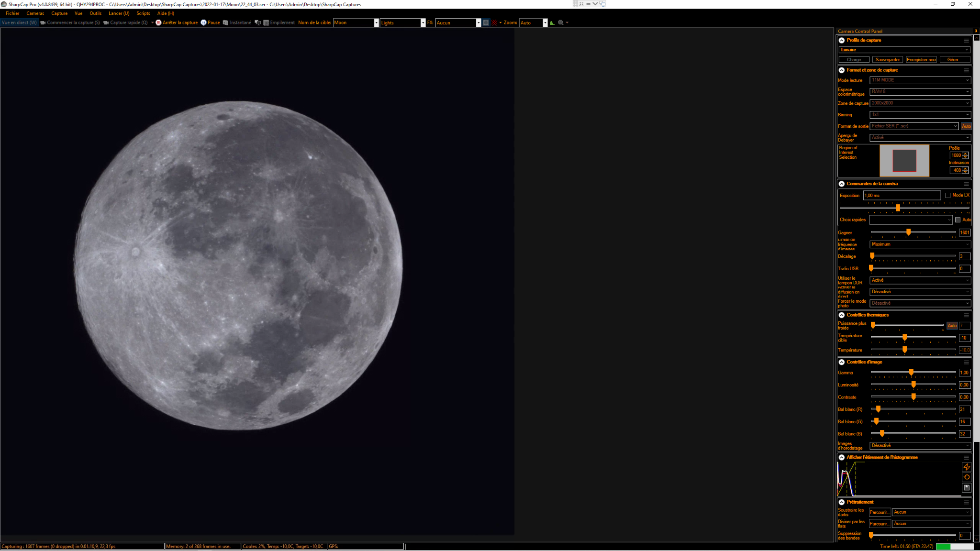Click the Exposition 1,00 ms input field
980x551 pixels.
(902, 195)
